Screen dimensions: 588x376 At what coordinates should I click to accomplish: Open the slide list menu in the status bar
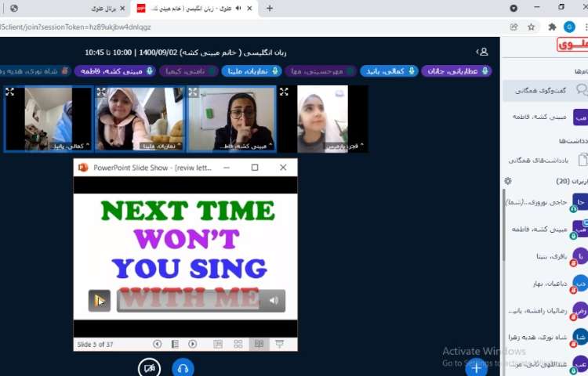(175, 344)
